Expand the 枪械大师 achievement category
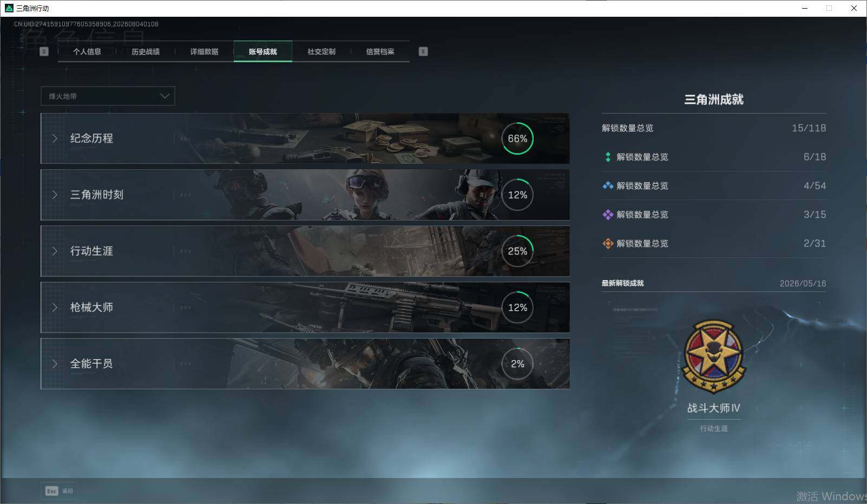Viewport: 867px width, 504px height. point(305,307)
